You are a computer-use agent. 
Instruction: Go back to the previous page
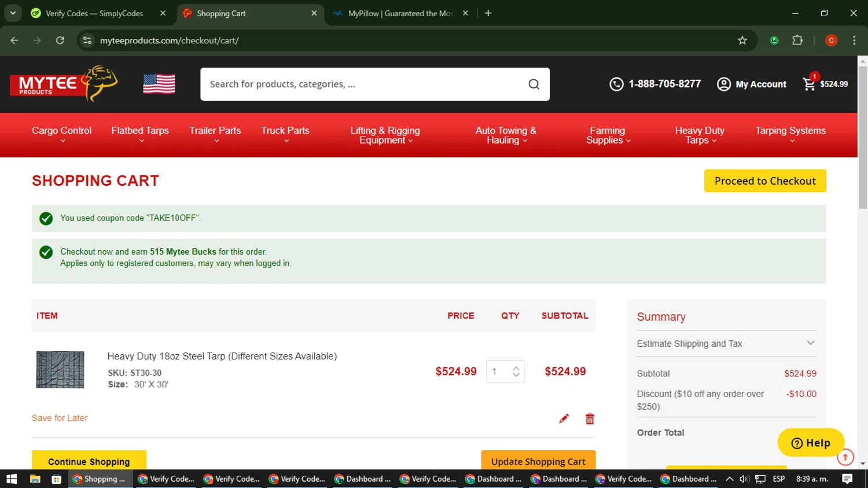pos(14,41)
